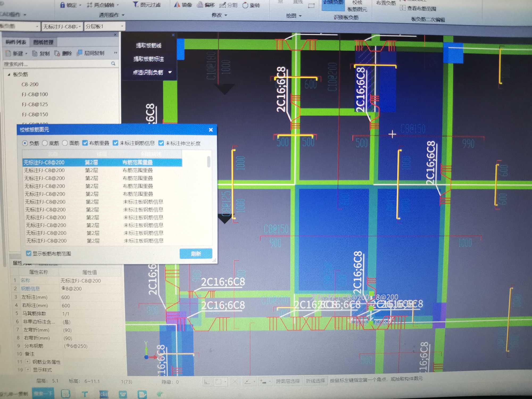Select the 负筋 radio button
The width and height of the screenshot is (532, 399).
coord(25,143)
